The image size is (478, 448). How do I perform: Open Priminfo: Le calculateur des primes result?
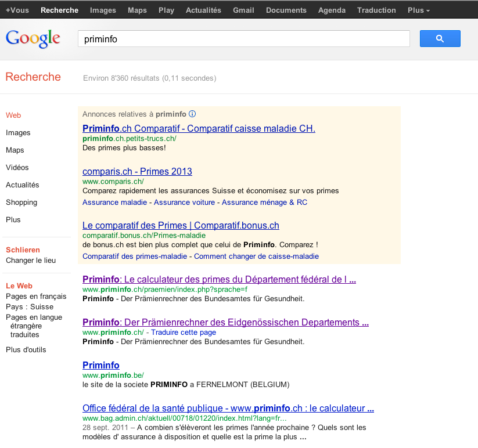219,279
